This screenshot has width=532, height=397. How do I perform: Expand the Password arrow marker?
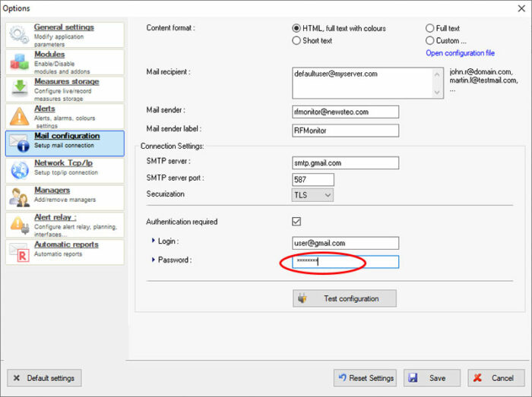click(154, 260)
